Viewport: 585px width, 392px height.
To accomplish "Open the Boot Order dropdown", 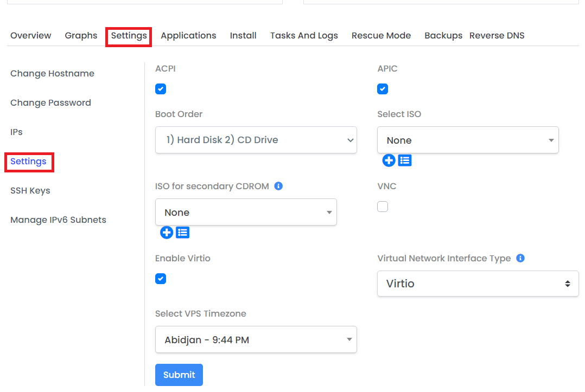I will tap(256, 140).
